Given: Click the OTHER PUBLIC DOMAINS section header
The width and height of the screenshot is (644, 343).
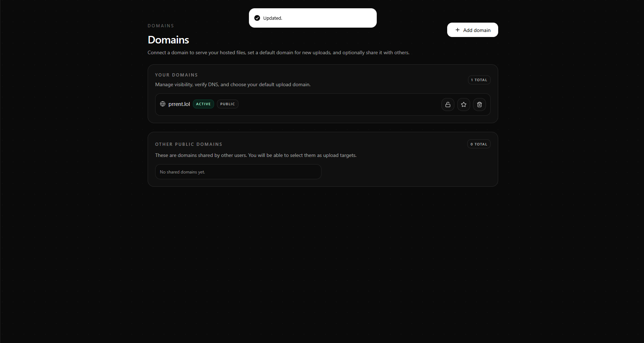Looking at the screenshot, I should (189, 144).
